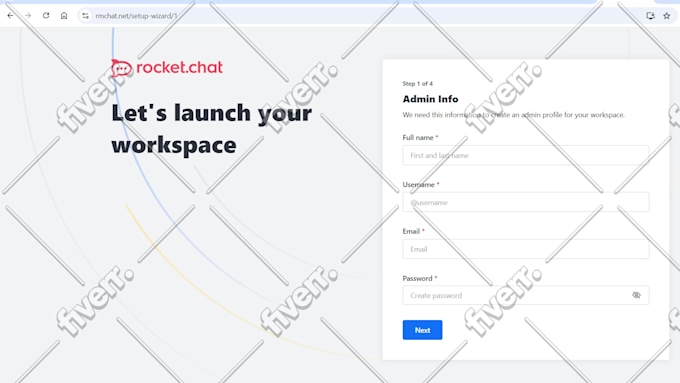The width and height of the screenshot is (680, 383).
Task: Click the 'Password' label
Action: (417, 278)
